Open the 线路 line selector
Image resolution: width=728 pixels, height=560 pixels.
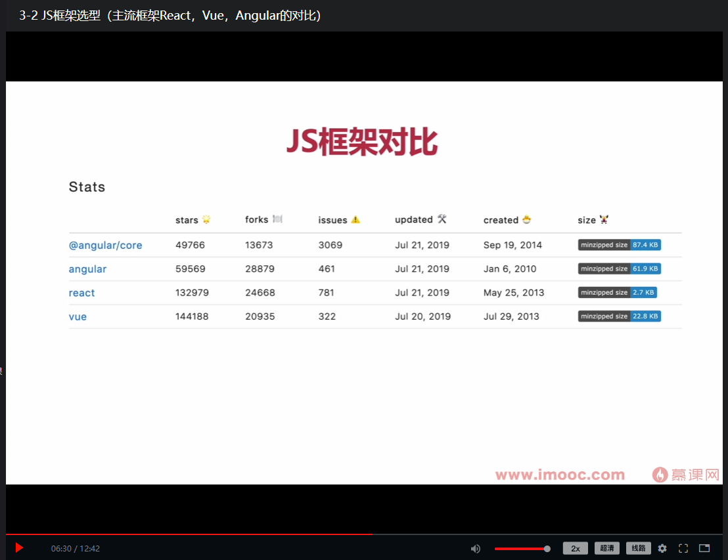(639, 548)
